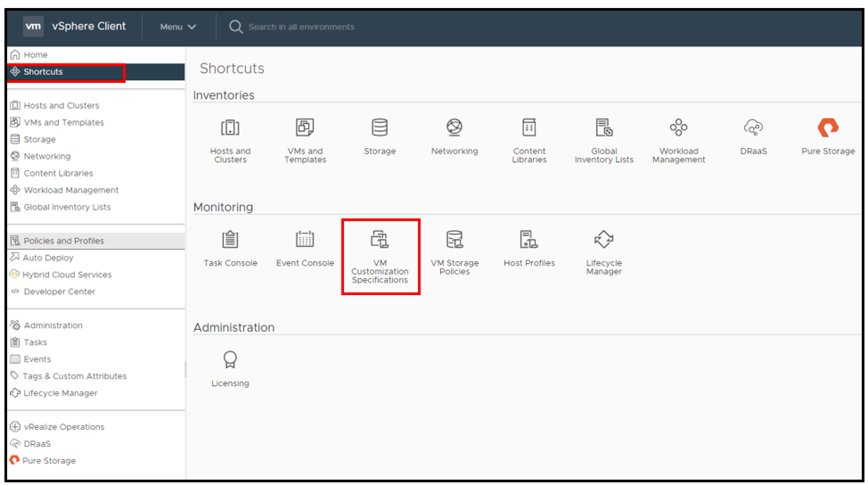Expand the Menu dropdown in the top bar

tap(177, 27)
